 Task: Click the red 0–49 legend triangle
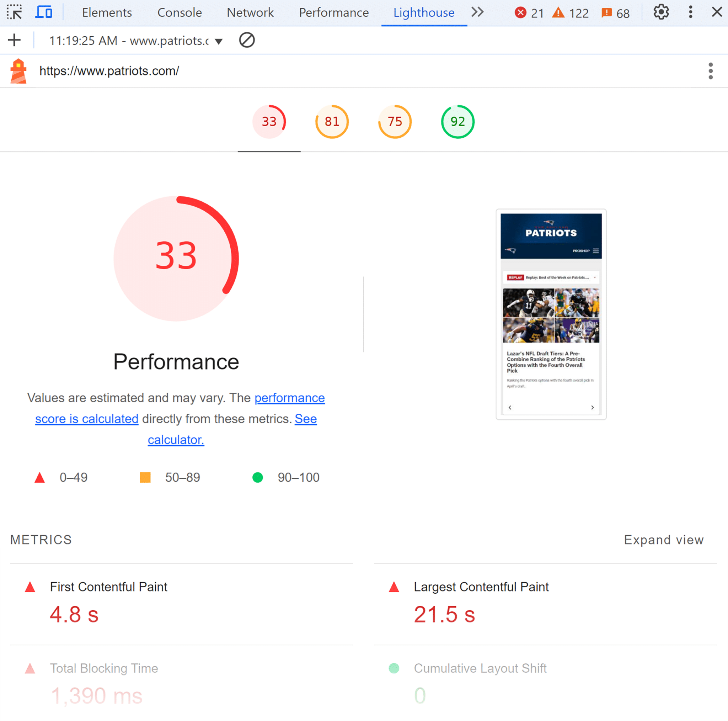pos(39,478)
